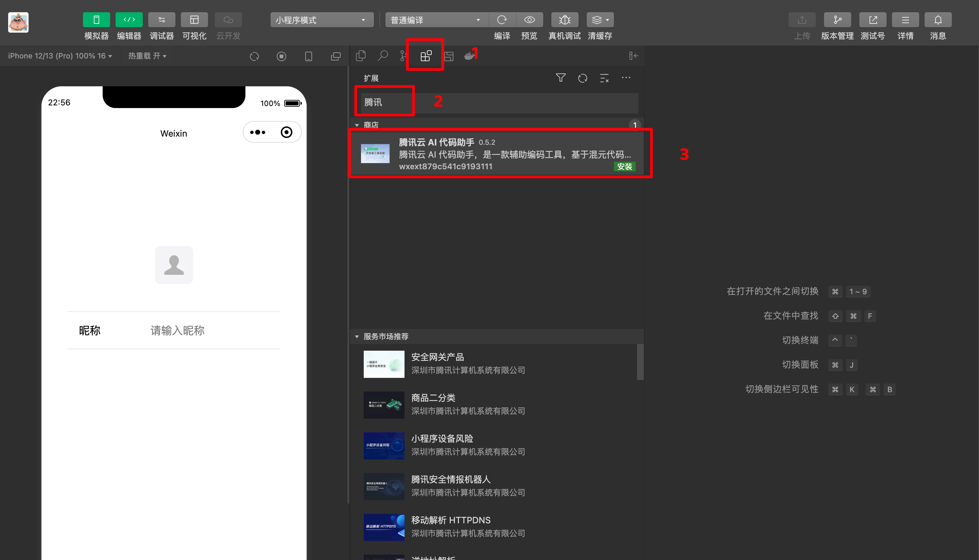
Task: Clear extension search results icon
Action: (x=604, y=78)
